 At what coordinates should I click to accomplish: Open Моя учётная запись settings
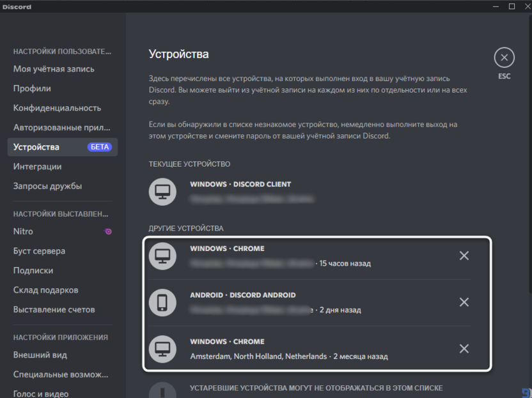tap(54, 69)
